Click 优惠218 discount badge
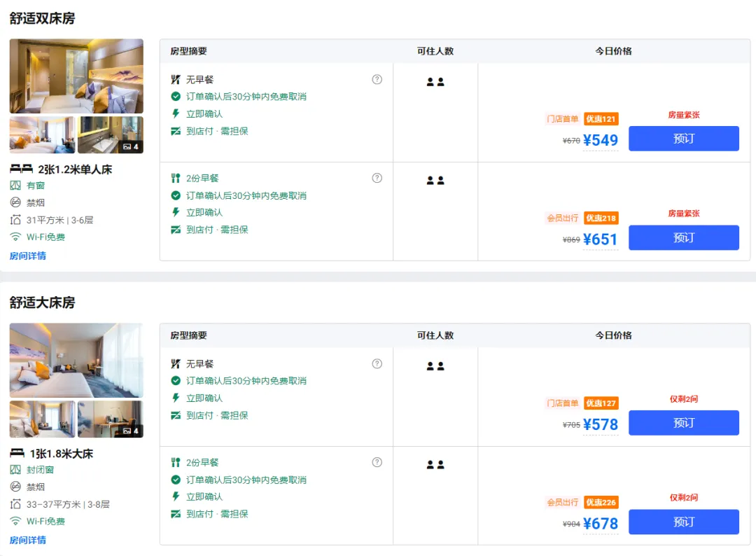 click(x=601, y=218)
